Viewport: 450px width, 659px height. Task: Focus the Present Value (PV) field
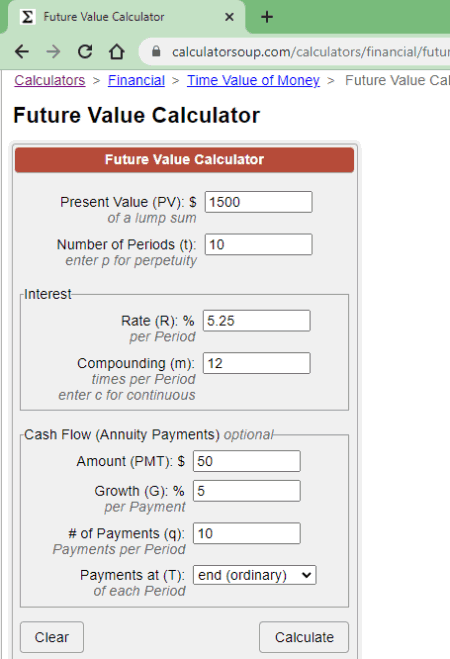(258, 202)
